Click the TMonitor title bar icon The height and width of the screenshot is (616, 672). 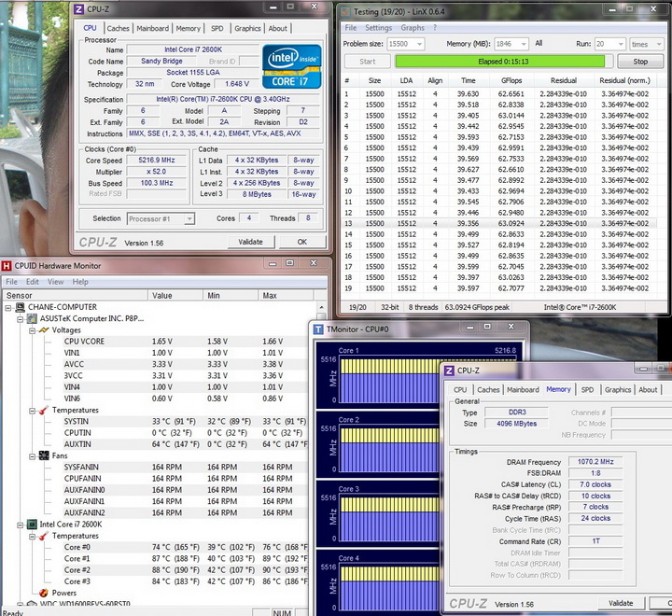(x=318, y=329)
